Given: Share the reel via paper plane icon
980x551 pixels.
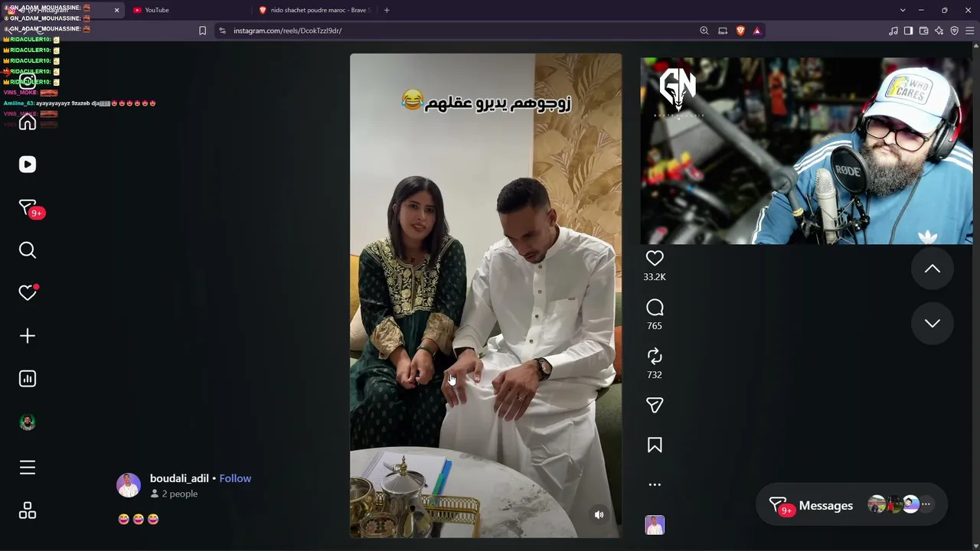Looking at the screenshot, I should [x=655, y=406].
